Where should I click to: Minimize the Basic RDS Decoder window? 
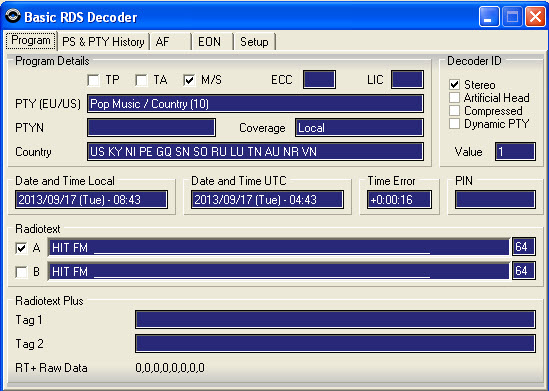click(x=489, y=16)
